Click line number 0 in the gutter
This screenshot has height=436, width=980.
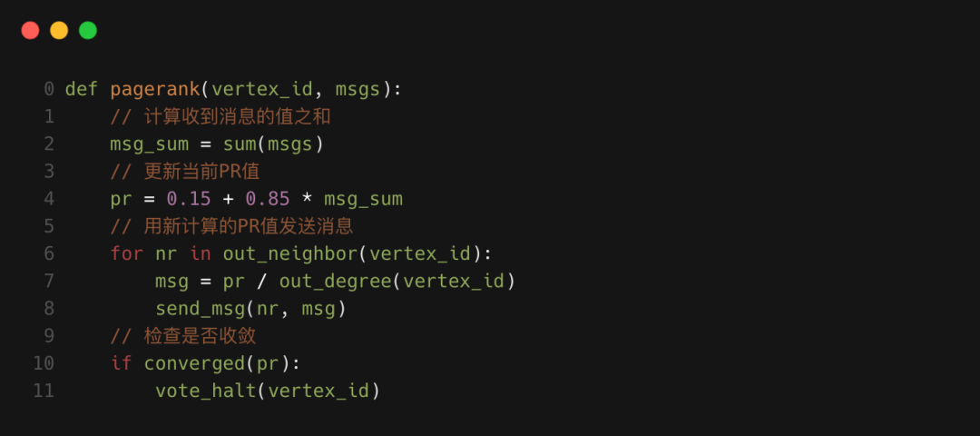click(49, 89)
